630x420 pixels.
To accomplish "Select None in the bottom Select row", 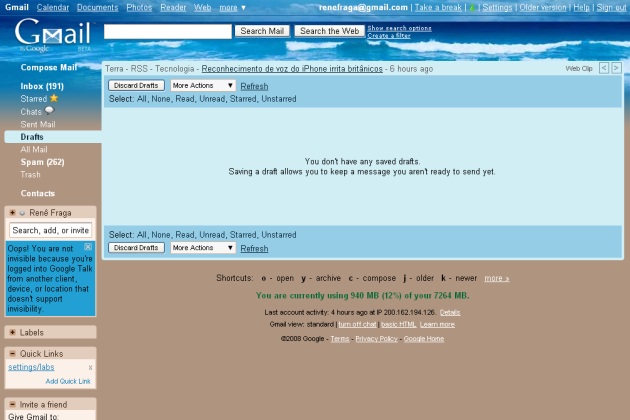I will pyautogui.click(x=161, y=234).
